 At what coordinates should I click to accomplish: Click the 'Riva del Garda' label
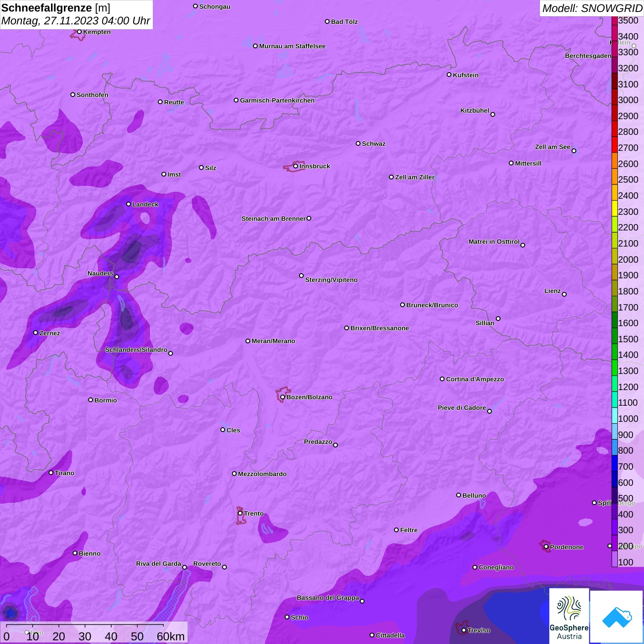click(159, 563)
